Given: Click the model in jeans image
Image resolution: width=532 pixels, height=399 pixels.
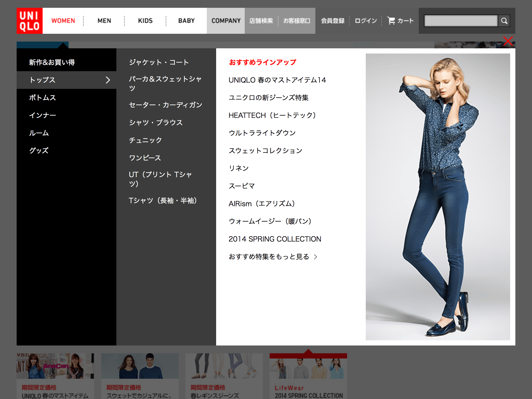Looking at the screenshot, I should pyautogui.click(x=438, y=197).
